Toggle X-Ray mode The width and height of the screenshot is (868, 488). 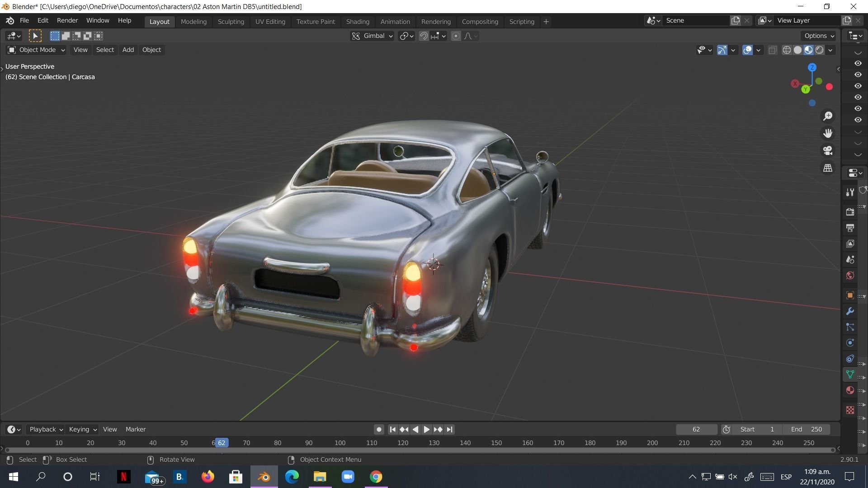click(x=773, y=50)
